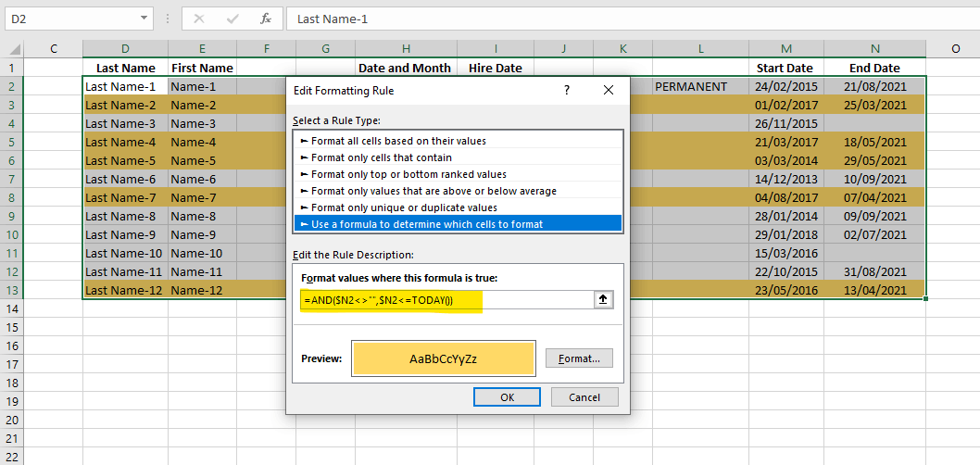
Task: Click the AaBbCcYyZz preview swatch
Action: (x=443, y=358)
